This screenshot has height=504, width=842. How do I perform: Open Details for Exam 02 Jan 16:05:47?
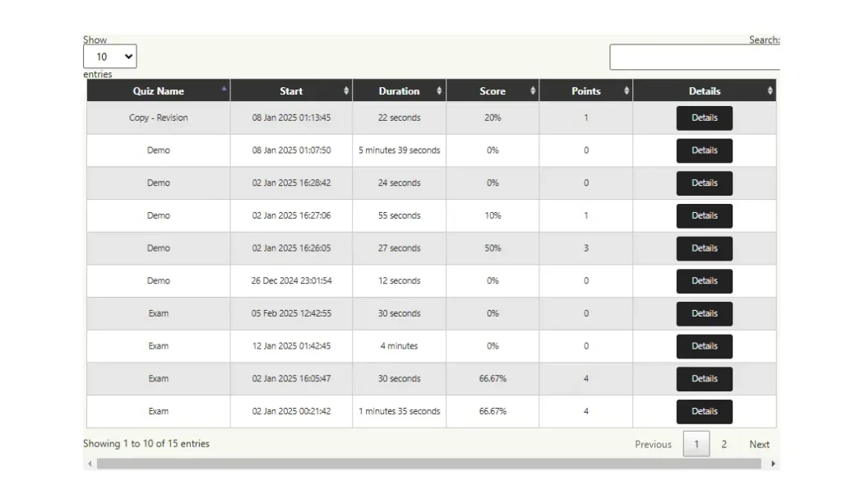[705, 379]
